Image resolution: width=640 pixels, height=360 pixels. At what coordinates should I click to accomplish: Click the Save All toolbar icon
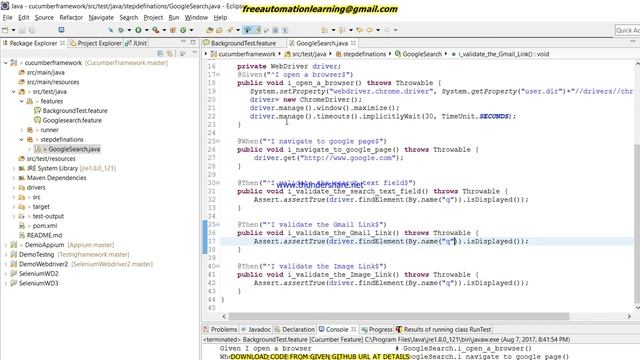(31, 30)
